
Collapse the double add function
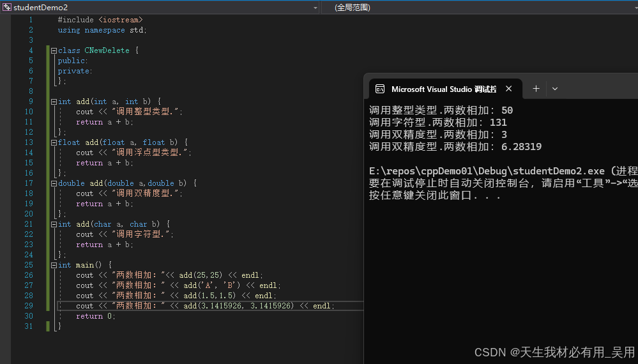(54, 184)
